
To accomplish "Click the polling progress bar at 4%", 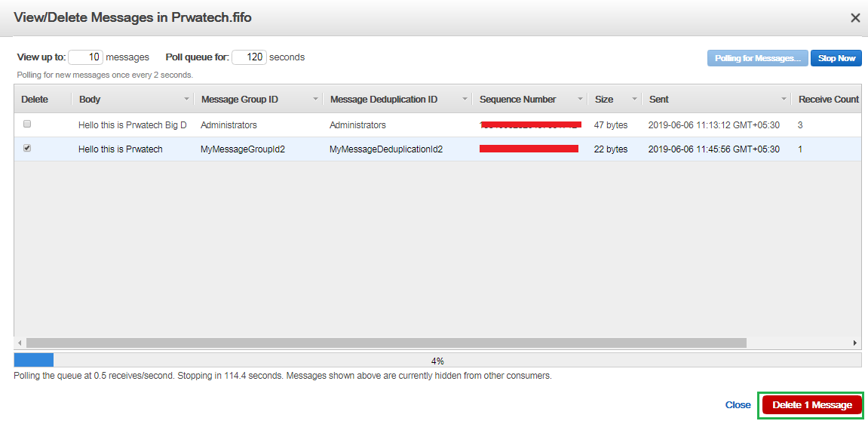I will click(x=437, y=361).
